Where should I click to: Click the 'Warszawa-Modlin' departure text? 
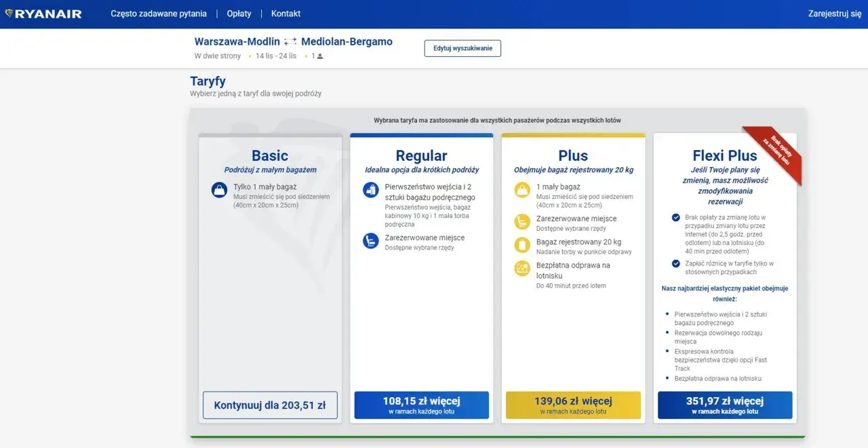coord(237,41)
